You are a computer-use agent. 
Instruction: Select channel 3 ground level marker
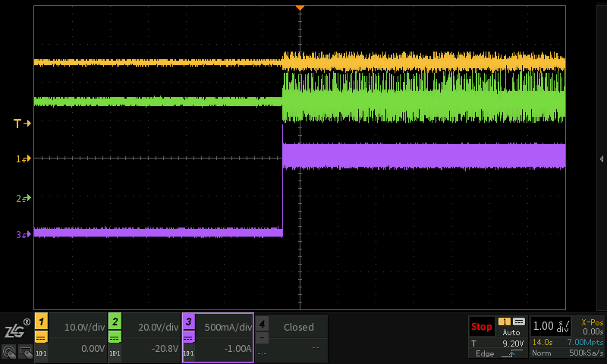[23, 234]
